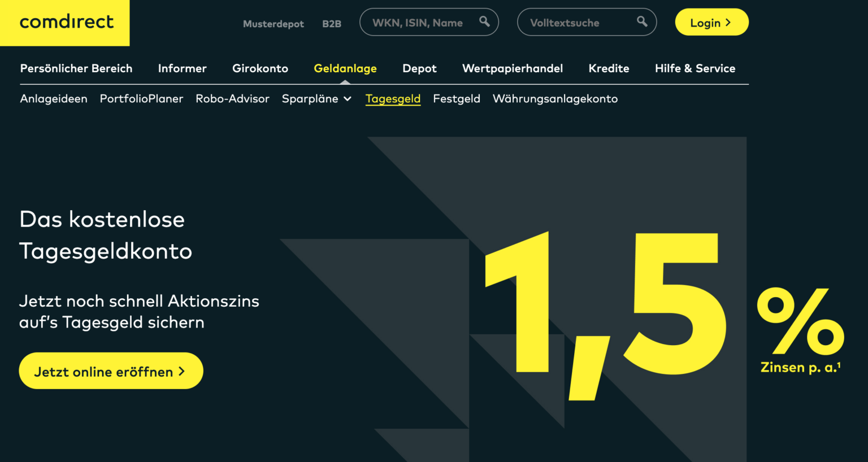The height and width of the screenshot is (462, 868).
Task: Go to the Girokonto menu
Action: pos(260,68)
